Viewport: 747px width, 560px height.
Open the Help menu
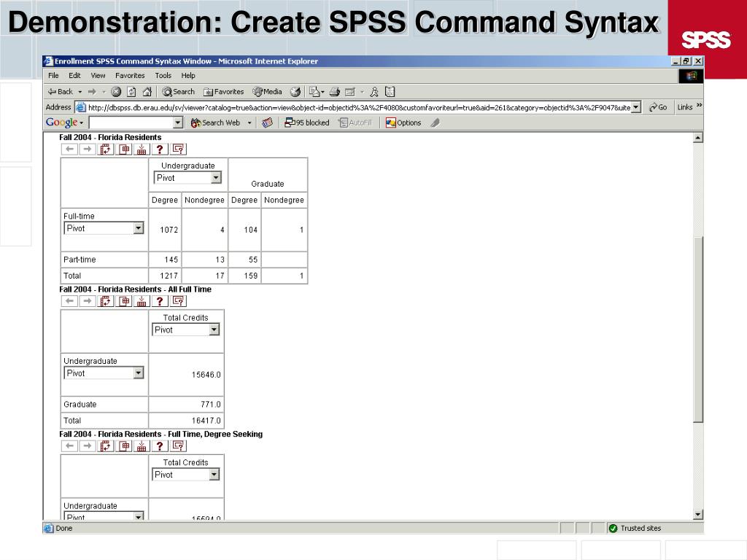pos(188,76)
